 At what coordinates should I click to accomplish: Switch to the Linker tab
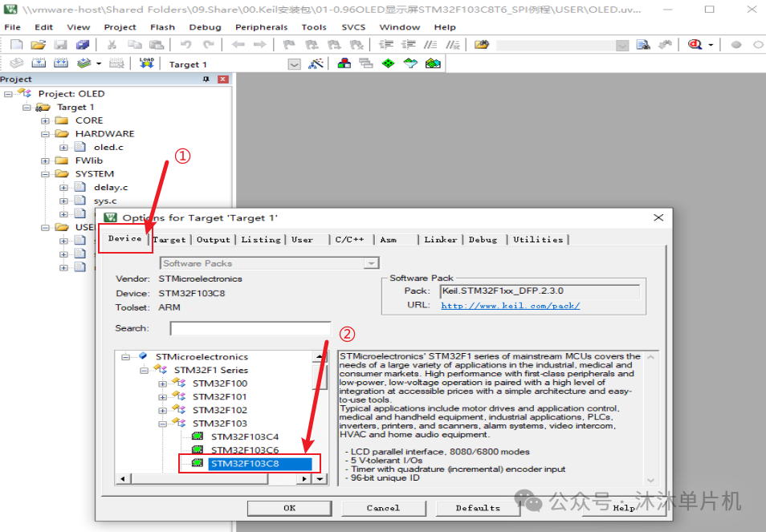pos(440,240)
